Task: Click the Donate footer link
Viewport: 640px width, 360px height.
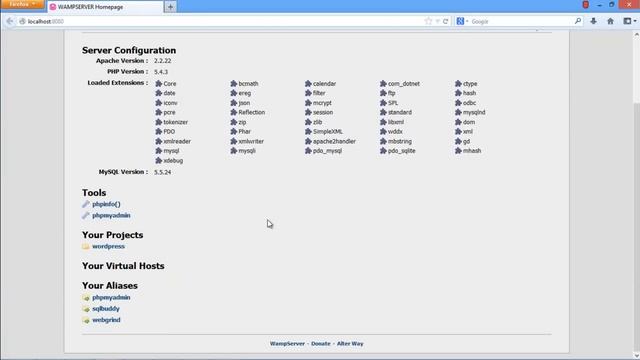Action: pyautogui.click(x=321, y=344)
